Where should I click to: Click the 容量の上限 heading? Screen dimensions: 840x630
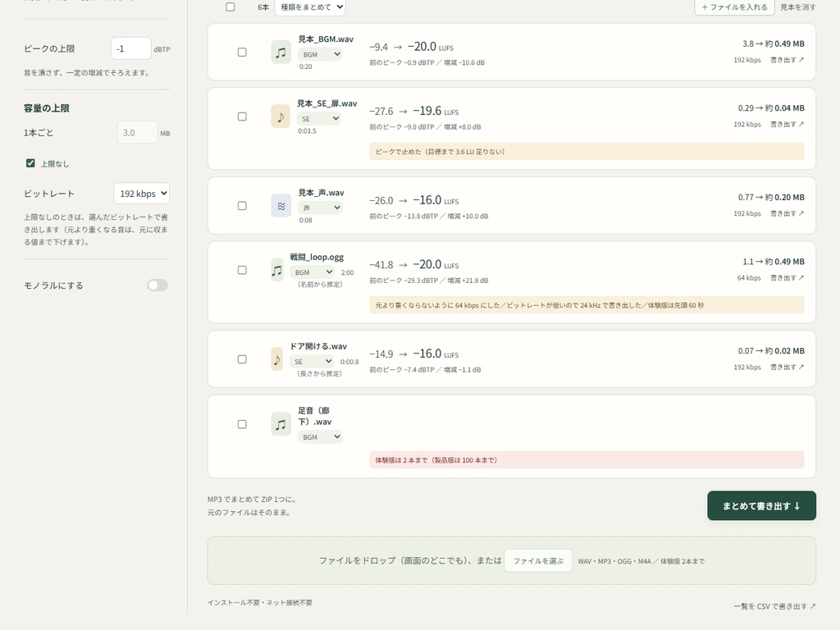tap(47, 108)
